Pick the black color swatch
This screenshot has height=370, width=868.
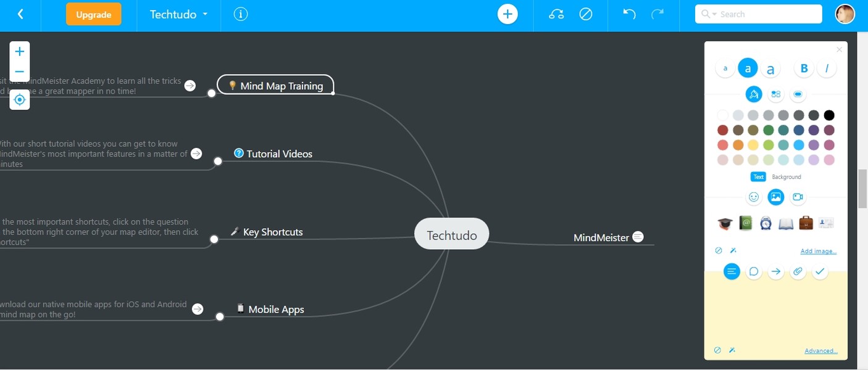click(829, 115)
